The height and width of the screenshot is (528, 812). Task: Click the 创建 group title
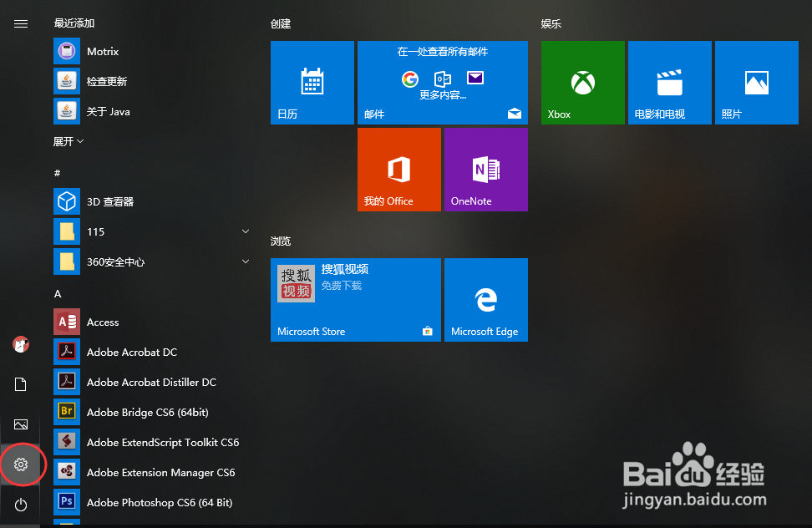tap(281, 24)
